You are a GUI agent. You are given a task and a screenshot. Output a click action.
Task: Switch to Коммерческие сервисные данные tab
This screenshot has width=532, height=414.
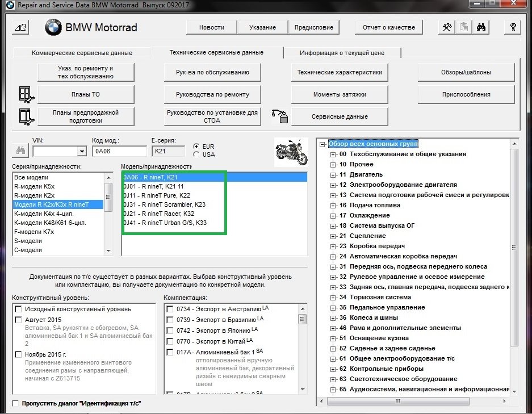(82, 53)
